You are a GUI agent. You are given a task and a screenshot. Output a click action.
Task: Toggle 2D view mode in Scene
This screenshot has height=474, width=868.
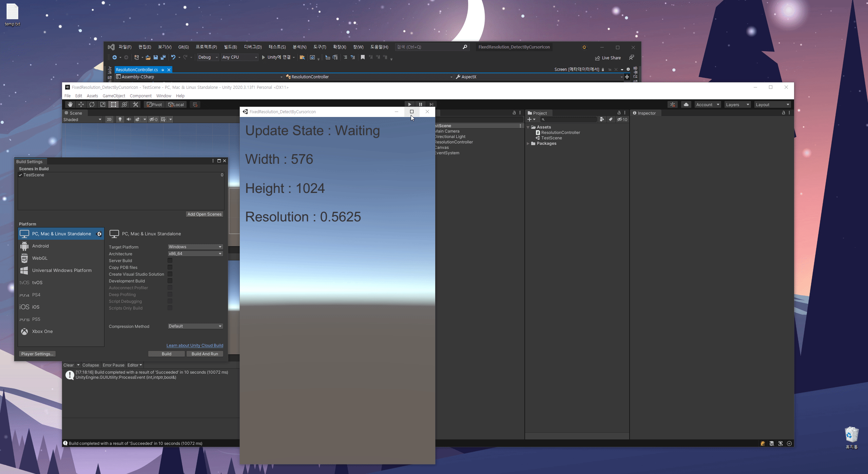(109, 119)
